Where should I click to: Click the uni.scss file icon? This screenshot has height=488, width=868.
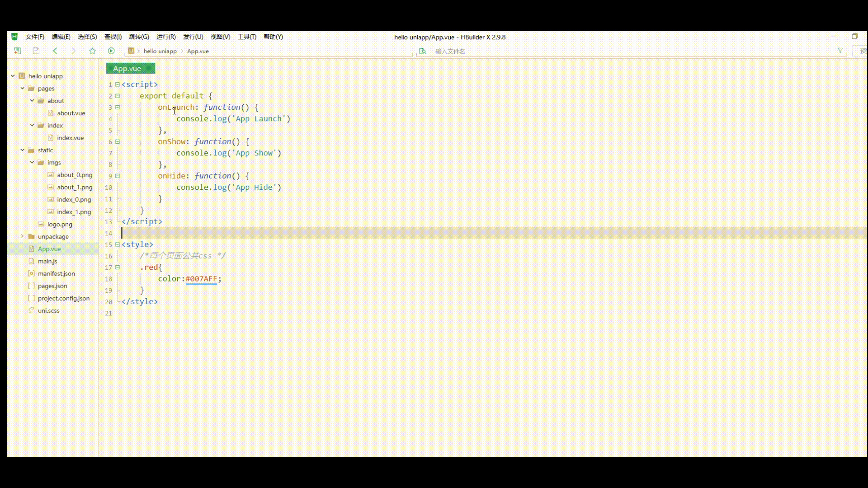[31, 310]
